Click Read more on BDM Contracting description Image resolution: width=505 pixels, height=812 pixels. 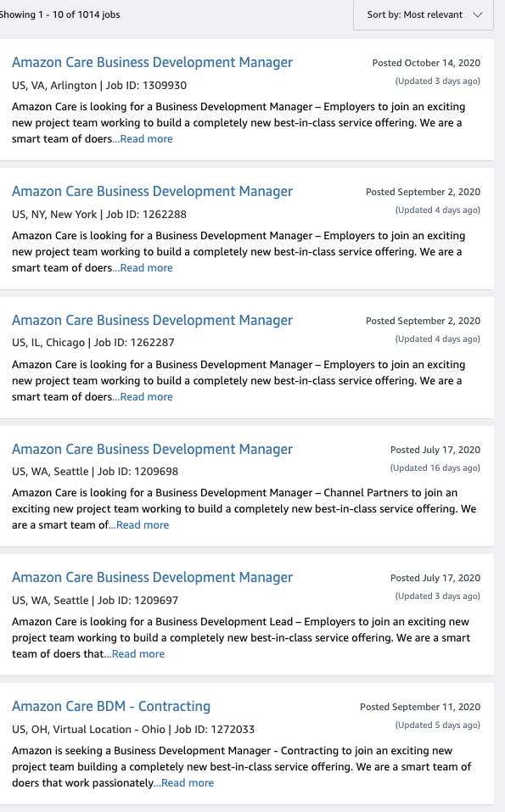184,782
